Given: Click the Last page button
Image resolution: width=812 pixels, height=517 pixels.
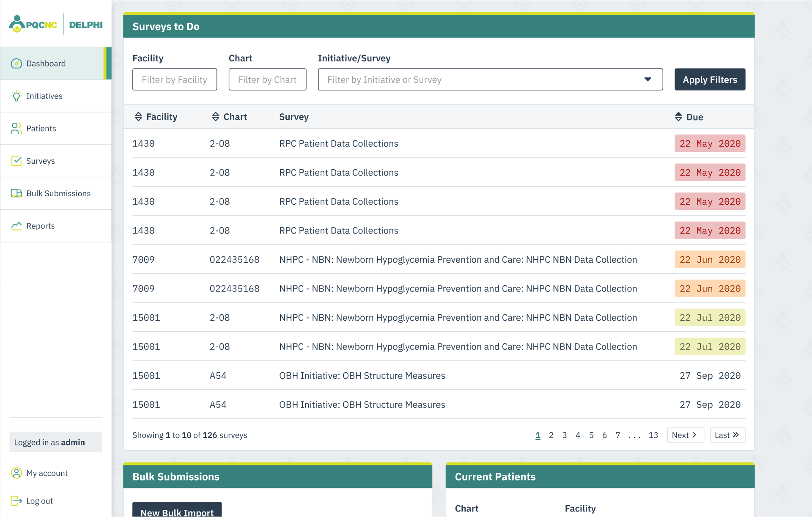Looking at the screenshot, I should click(727, 435).
